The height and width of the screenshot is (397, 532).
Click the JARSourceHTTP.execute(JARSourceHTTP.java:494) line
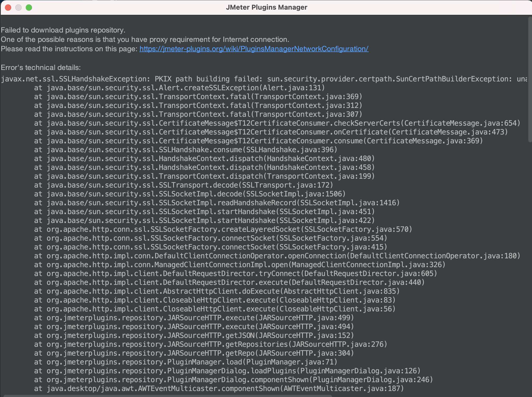click(194, 326)
